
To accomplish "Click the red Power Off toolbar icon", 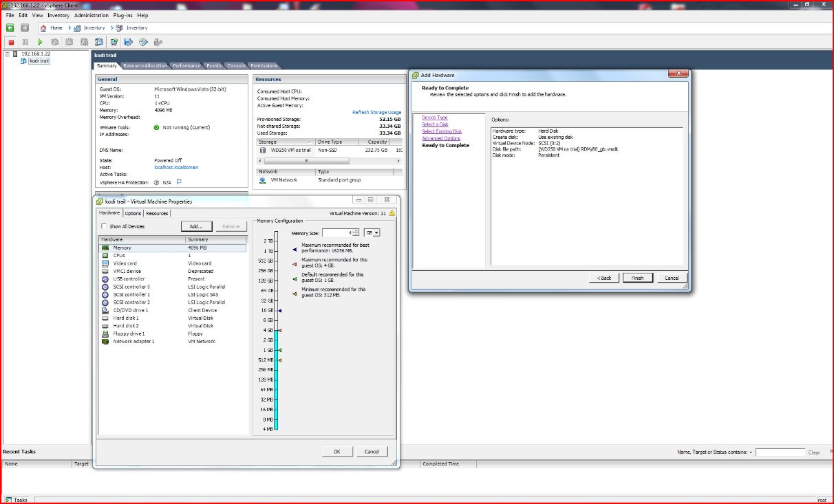I will pos(11,42).
